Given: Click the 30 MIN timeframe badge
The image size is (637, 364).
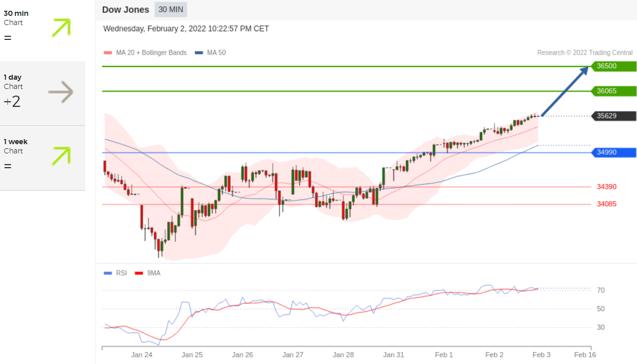Looking at the screenshot, I should tap(171, 10).
